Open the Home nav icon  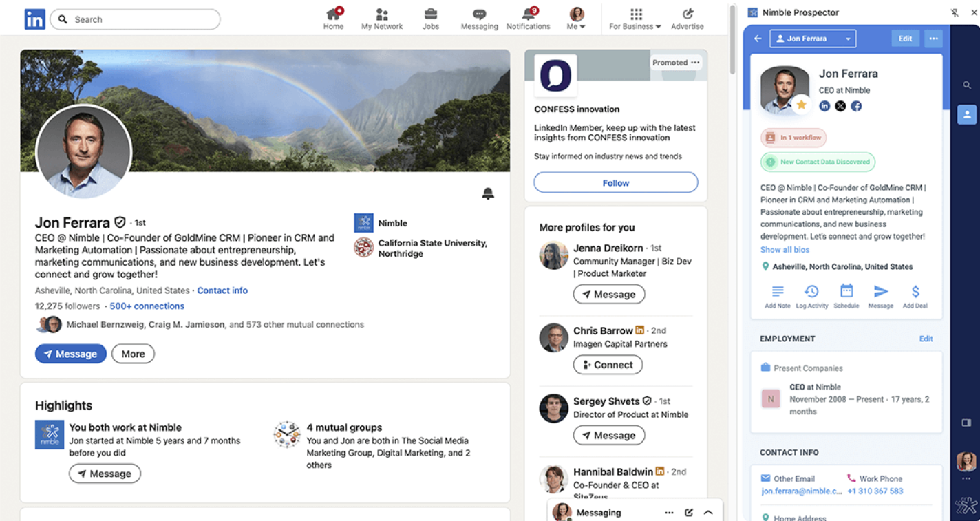point(334,19)
